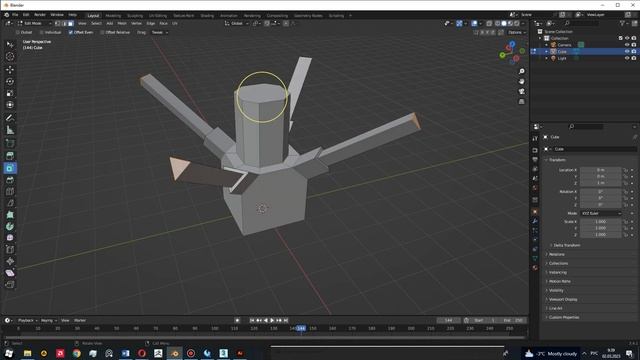
Task: Open the File menu
Action: [x=15, y=15]
